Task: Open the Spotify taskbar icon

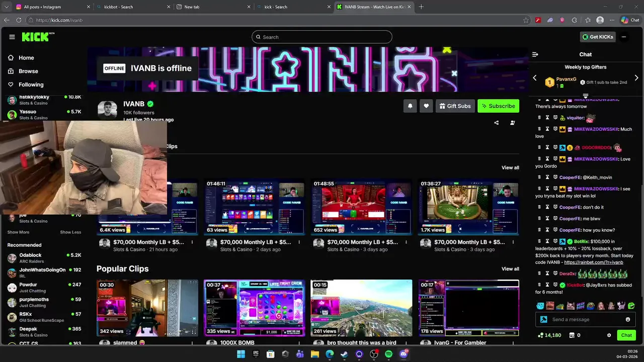Action: pos(388,354)
